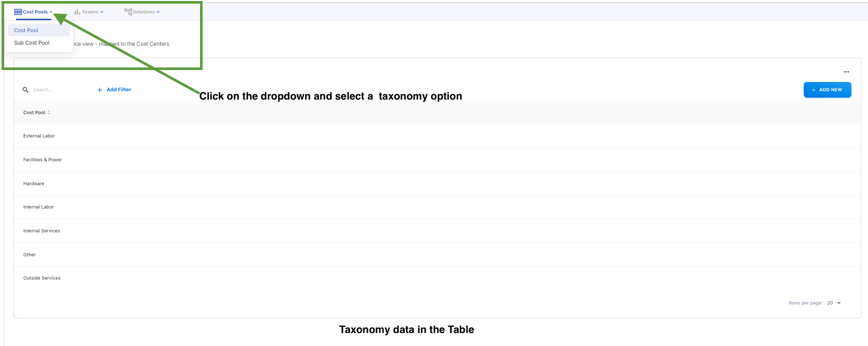
Task: Select Cost Pool from the dropdown menu
Action: click(26, 31)
